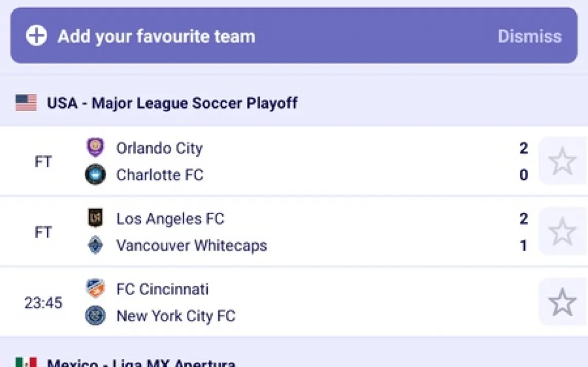
Task: Open the Mexico Liga MX Apertura league
Action: point(141,363)
